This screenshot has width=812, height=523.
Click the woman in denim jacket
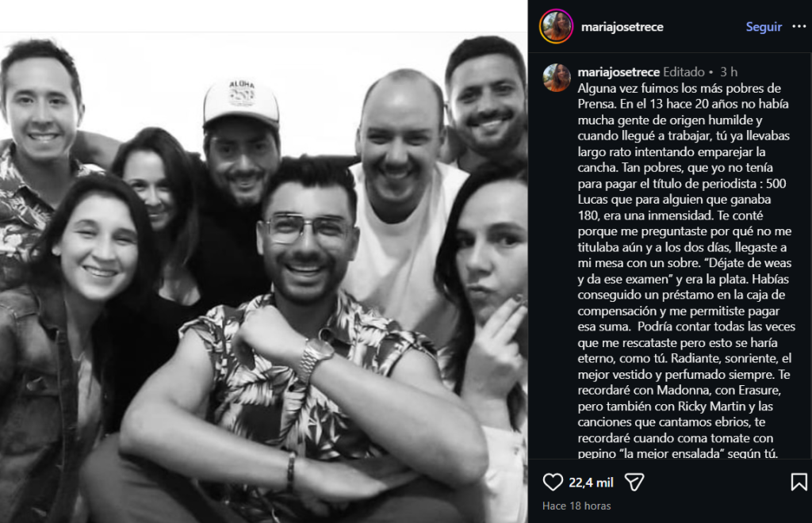(78, 331)
